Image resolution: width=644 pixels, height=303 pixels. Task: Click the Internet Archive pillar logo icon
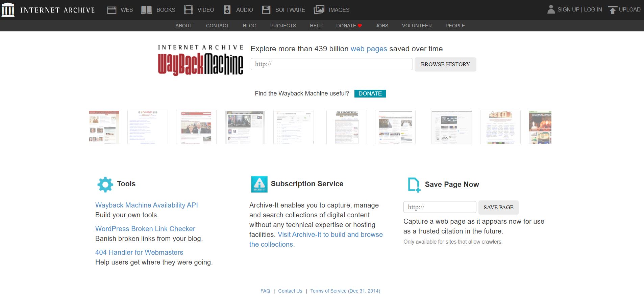(8, 10)
